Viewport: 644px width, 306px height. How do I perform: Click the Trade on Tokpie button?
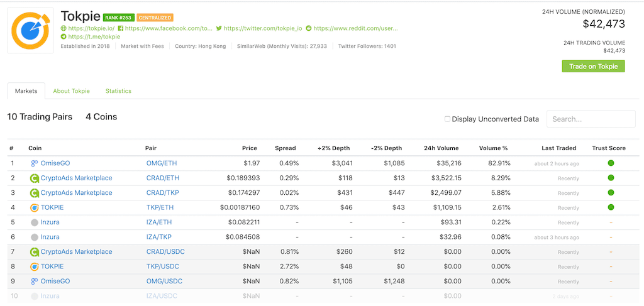[x=593, y=67]
